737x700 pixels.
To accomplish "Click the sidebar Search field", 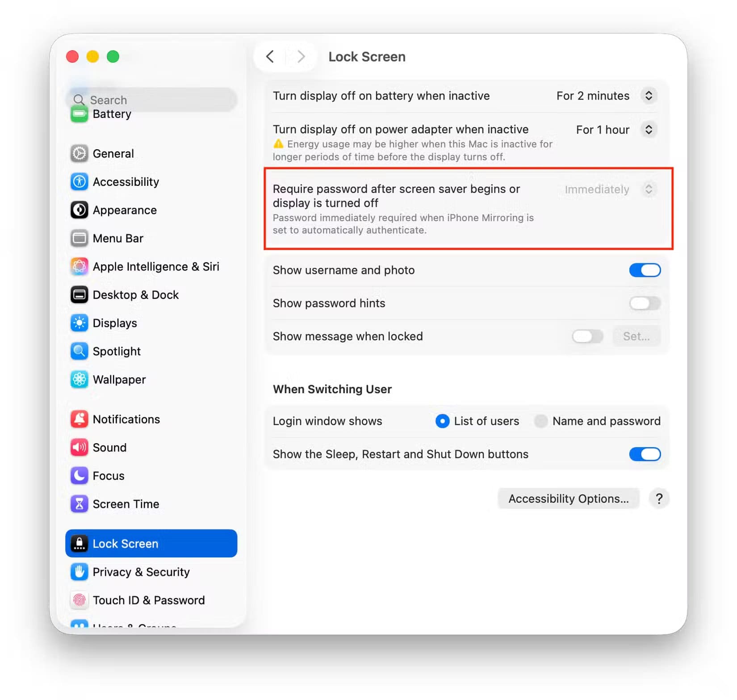I will (151, 100).
